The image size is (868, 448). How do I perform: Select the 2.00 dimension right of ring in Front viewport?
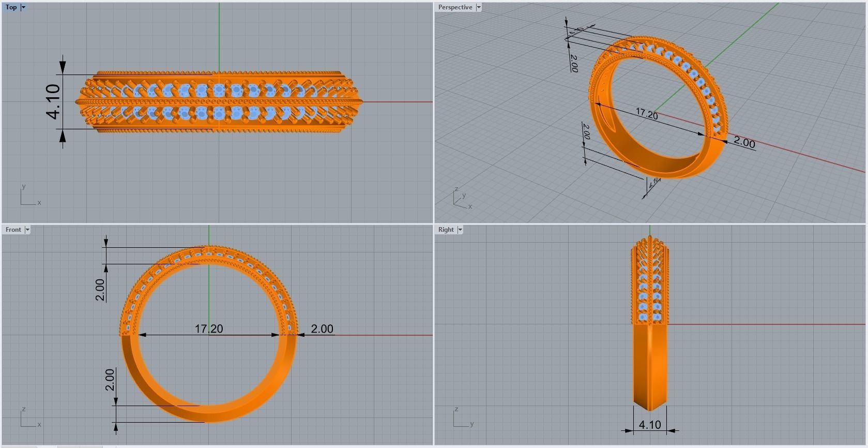tap(322, 328)
